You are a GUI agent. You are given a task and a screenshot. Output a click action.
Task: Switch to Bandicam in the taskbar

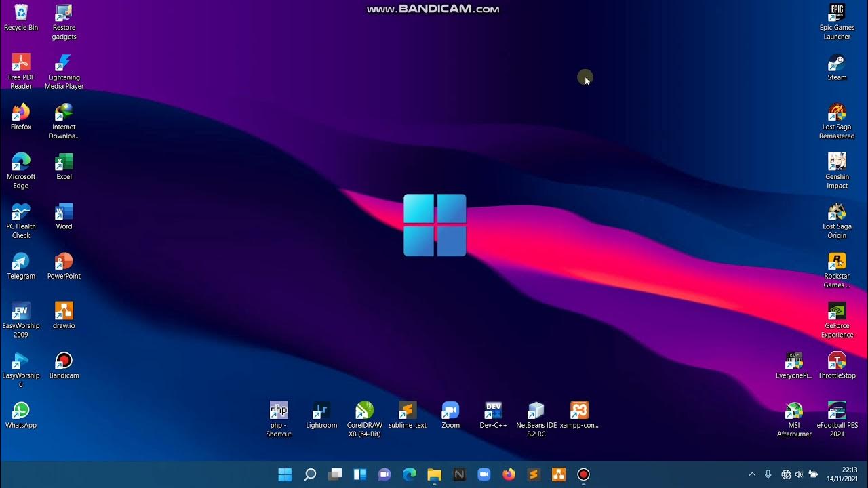coord(583,474)
